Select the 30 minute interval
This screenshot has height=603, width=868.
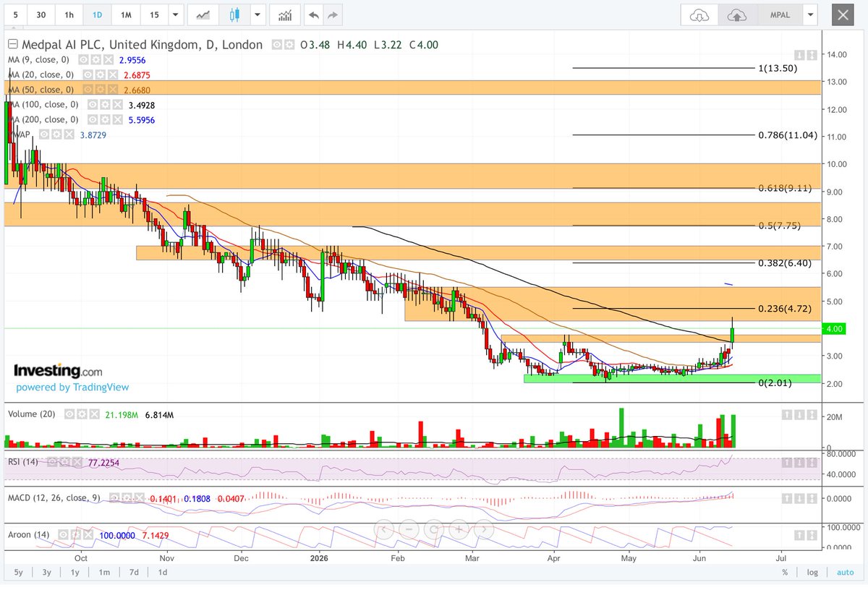pyautogui.click(x=41, y=14)
